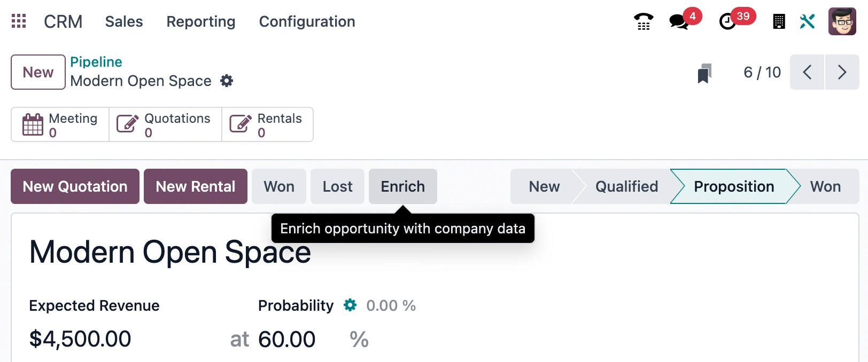Viewport: 868px width, 362px height.
Task: Select the Proposition stage in status bar
Action: coord(734,186)
